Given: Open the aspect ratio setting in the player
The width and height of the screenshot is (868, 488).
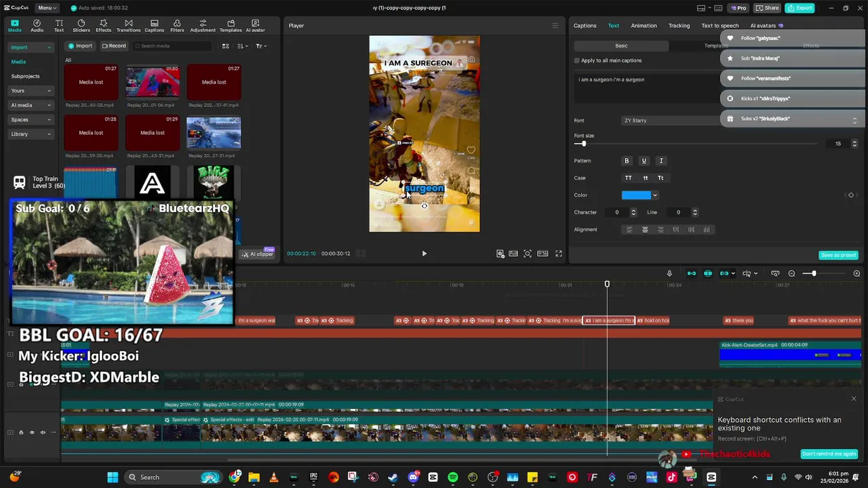Looking at the screenshot, I should click(x=542, y=253).
